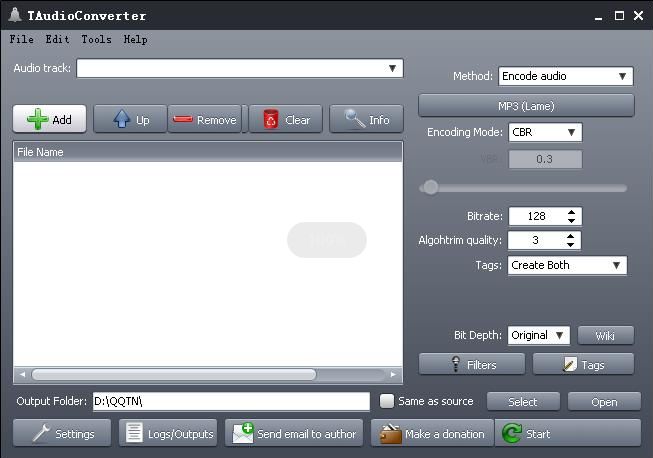Decrease the Algorithm quality value
Image resolution: width=653 pixels, height=458 pixels.
click(x=571, y=244)
